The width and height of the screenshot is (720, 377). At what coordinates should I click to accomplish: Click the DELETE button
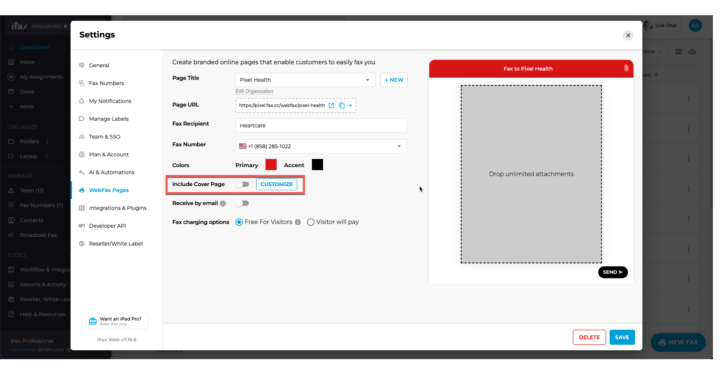[589, 338]
